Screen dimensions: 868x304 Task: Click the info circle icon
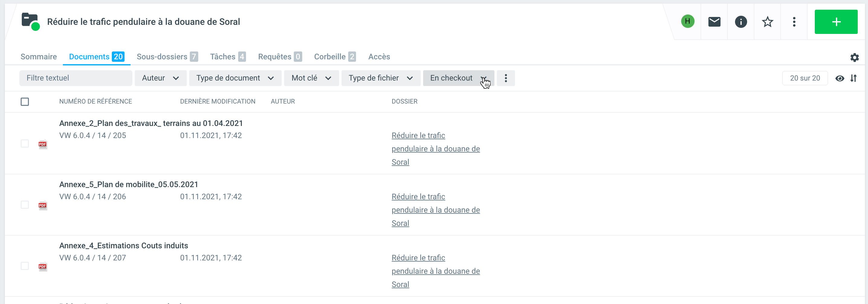(741, 22)
